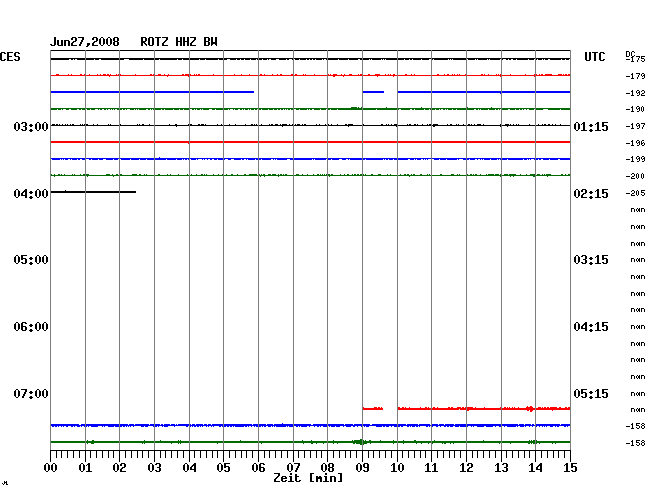Click minute tick label 15 on x-axis
This screenshot has height=494, width=650.
(570, 468)
